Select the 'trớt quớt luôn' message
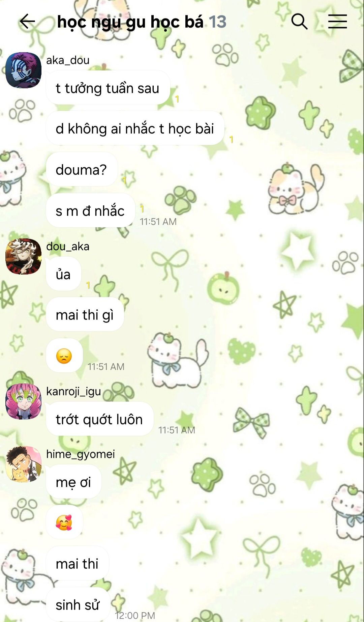The width and height of the screenshot is (364, 622). point(99,419)
